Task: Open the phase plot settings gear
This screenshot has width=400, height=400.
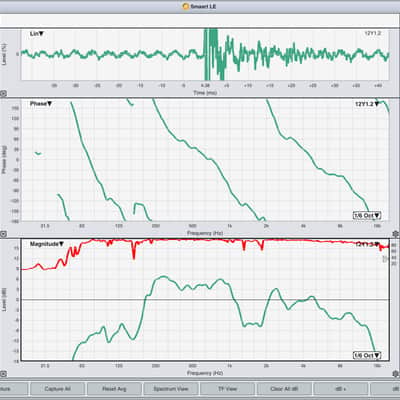Action: click(396, 233)
